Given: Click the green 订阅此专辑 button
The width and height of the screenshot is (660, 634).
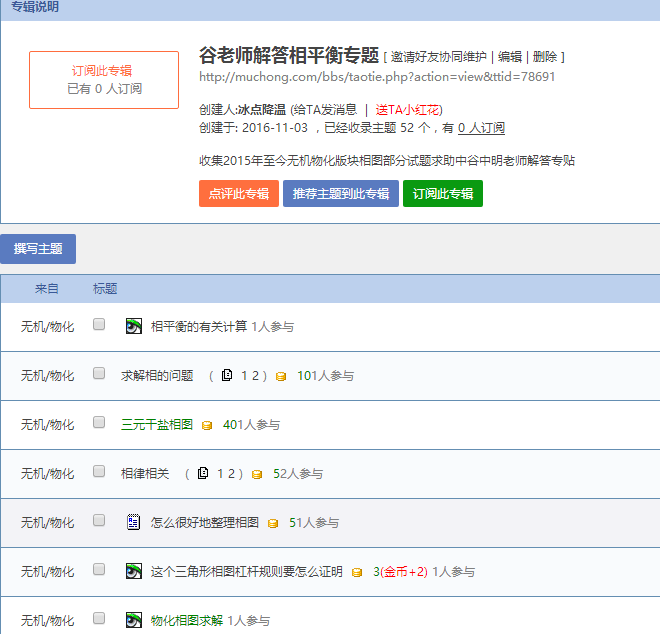Looking at the screenshot, I should click(x=443, y=194).
